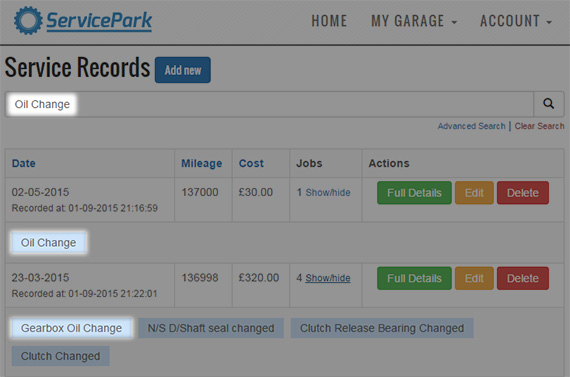This screenshot has width=570, height=377.
Task: Open Full Details for 02-05-2015 record
Action: coord(414,193)
